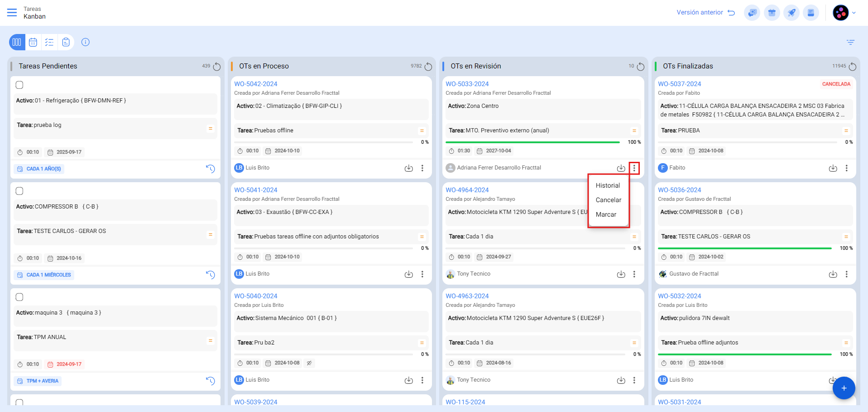
Task: Expand the user profile avatar dropdown
Action: (844, 13)
